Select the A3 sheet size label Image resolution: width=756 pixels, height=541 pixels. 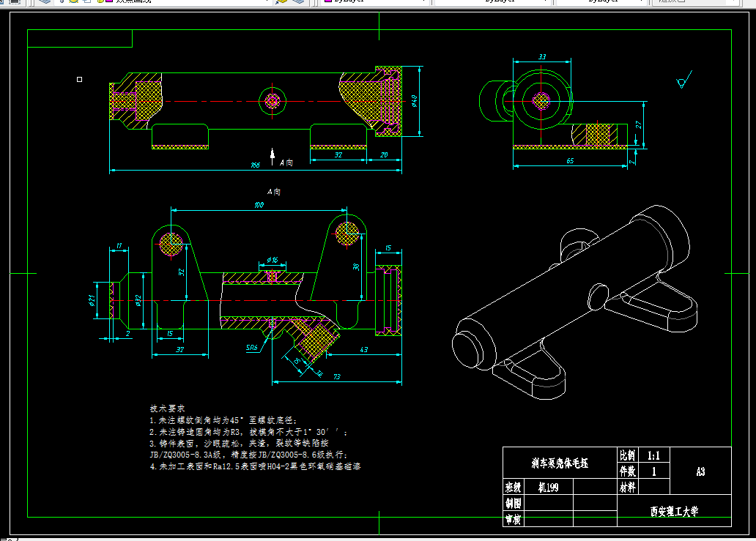700,471
